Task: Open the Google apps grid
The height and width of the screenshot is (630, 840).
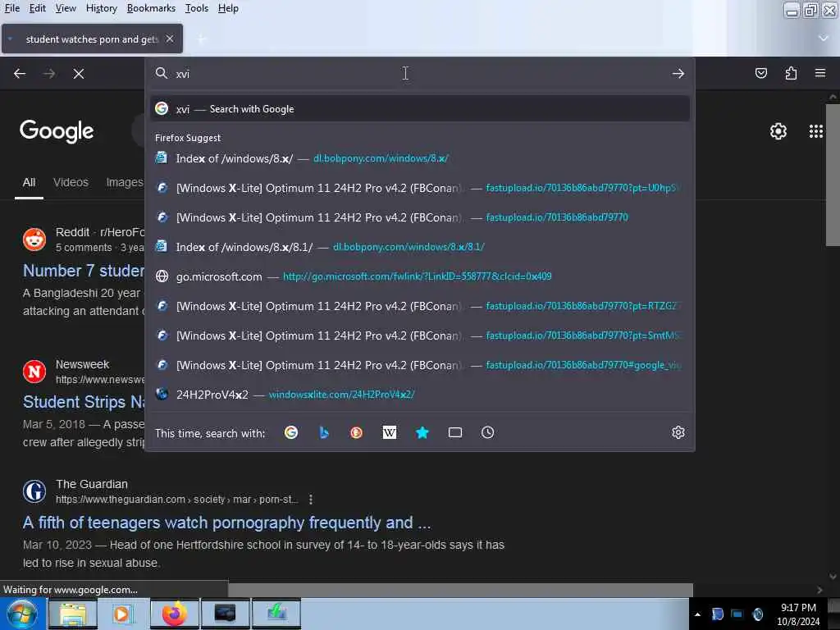Action: [816, 131]
